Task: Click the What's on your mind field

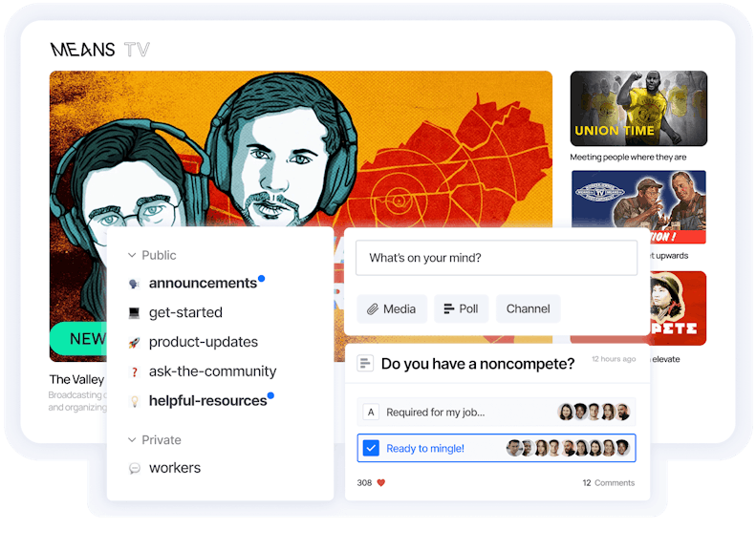Action: click(x=496, y=258)
